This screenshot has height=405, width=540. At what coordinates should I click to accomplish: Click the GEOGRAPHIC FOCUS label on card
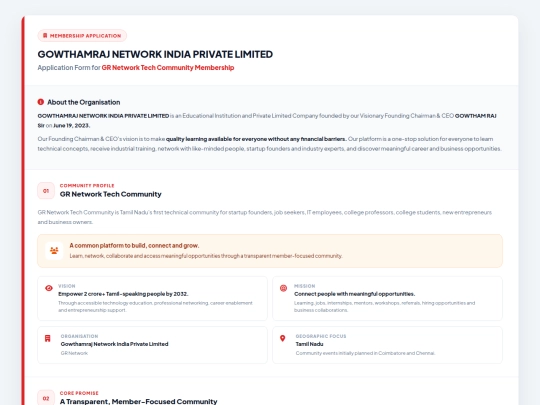click(321, 336)
